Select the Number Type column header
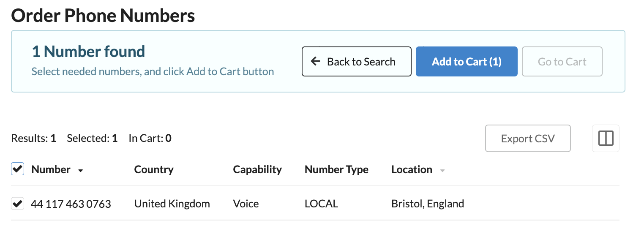644x234 pixels. (x=336, y=170)
